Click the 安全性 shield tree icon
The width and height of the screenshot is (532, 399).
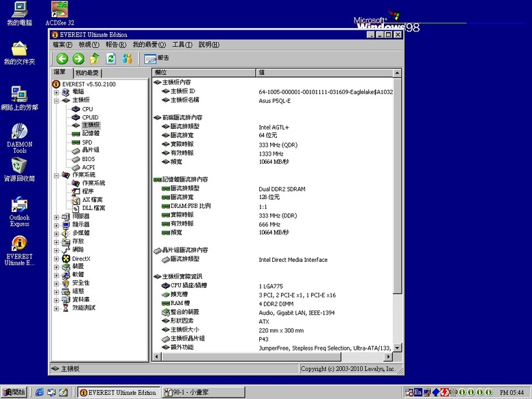(x=66, y=283)
